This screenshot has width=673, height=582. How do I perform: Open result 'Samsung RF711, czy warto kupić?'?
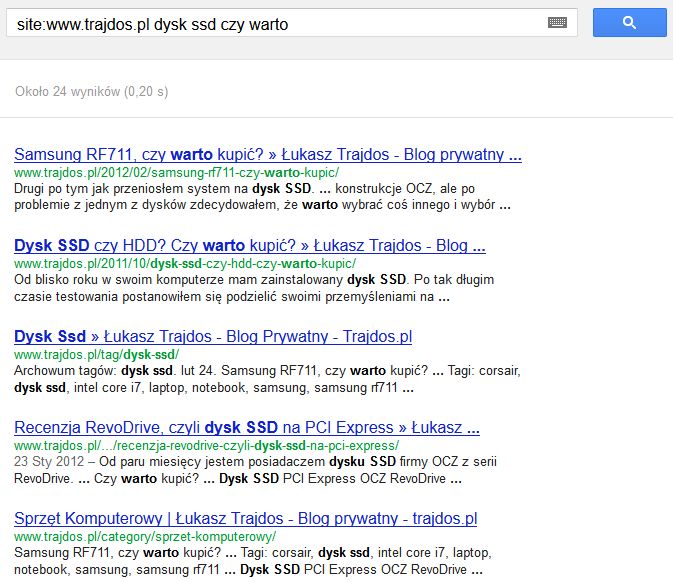click(x=268, y=155)
